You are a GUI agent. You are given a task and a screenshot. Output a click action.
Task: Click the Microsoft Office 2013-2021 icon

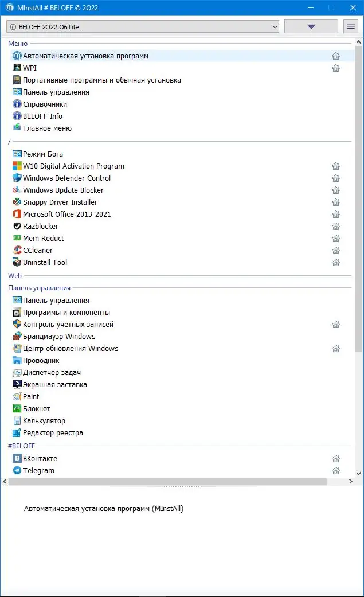pyautogui.click(x=17, y=214)
